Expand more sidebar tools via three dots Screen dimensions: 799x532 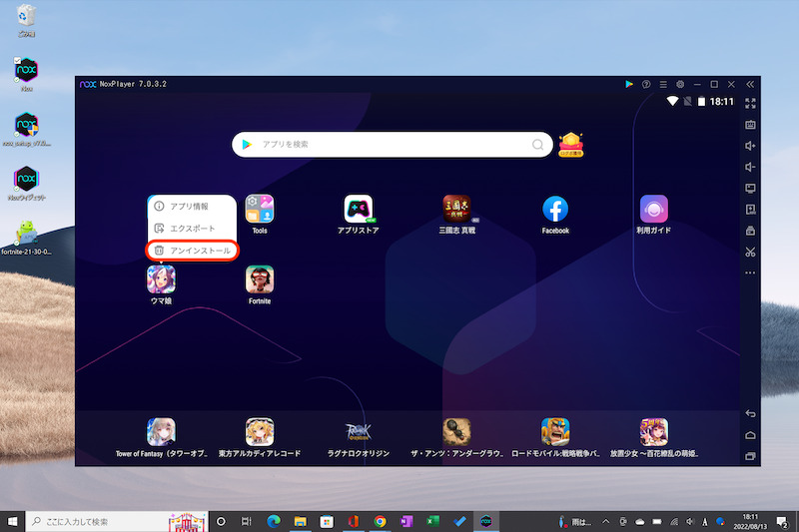(x=750, y=272)
